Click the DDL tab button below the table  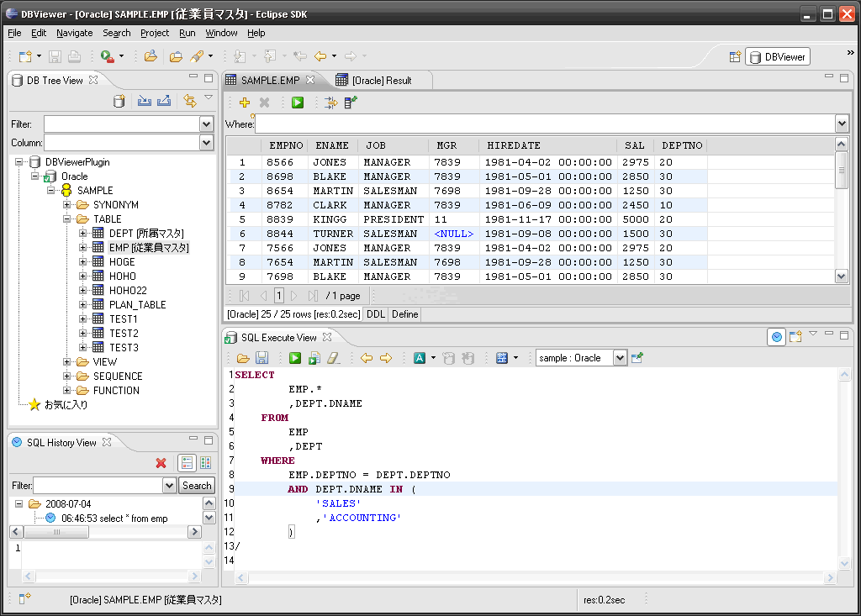[x=375, y=314]
